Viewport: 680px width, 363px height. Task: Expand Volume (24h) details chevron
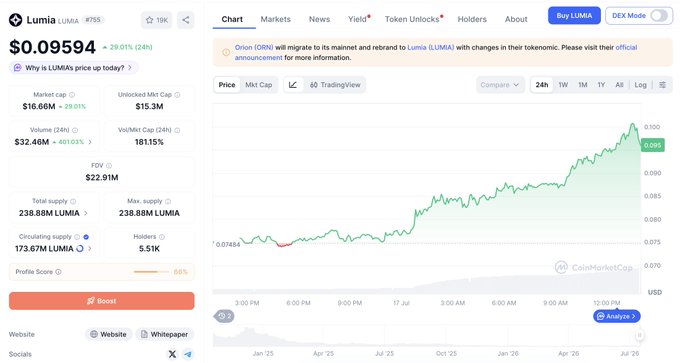point(90,142)
